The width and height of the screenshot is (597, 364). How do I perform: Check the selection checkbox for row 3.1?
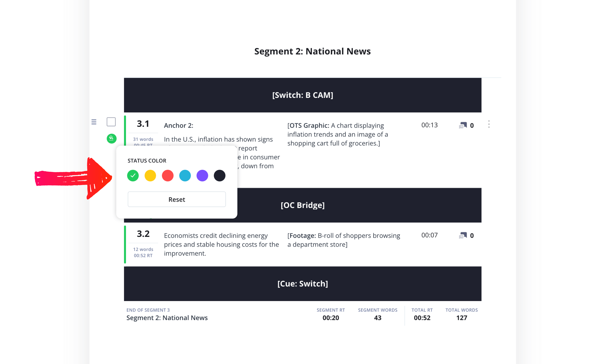click(111, 122)
